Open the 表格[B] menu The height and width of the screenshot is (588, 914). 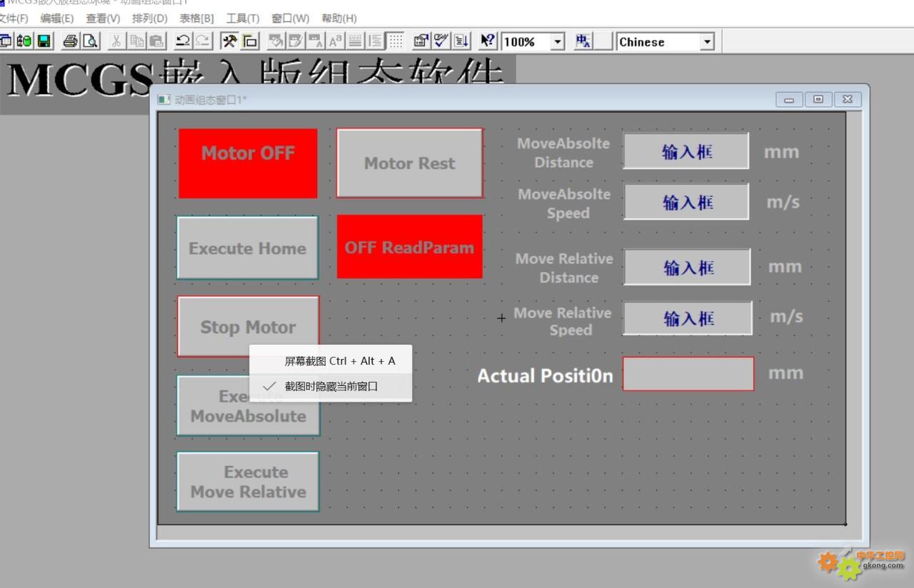point(196,19)
